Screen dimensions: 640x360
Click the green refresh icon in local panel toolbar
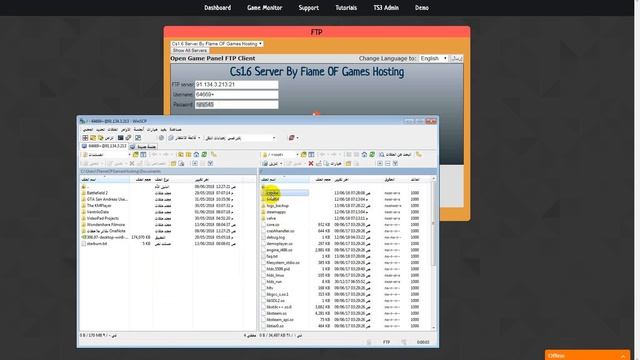click(204, 155)
